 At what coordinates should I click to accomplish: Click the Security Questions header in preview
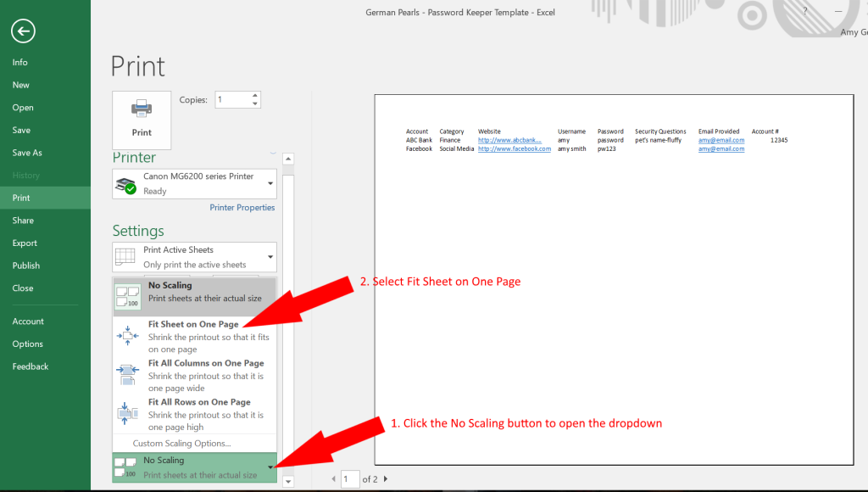[x=660, y=131]
